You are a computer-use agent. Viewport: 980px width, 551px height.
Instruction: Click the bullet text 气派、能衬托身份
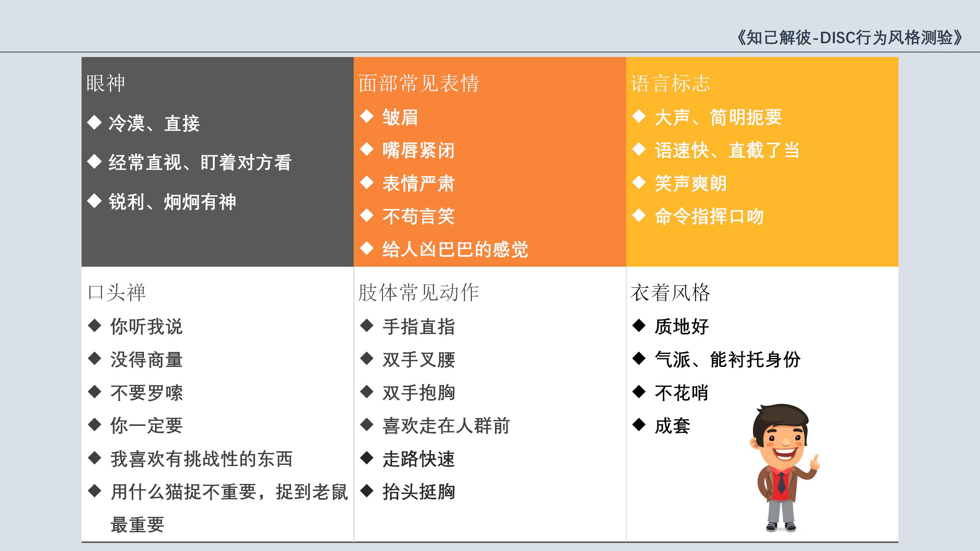pos(727,360)
